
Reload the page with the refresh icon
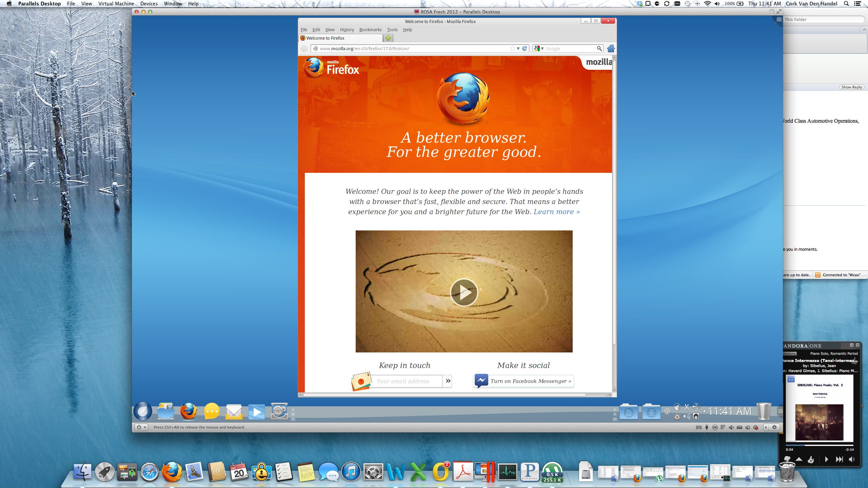[525, 48]
